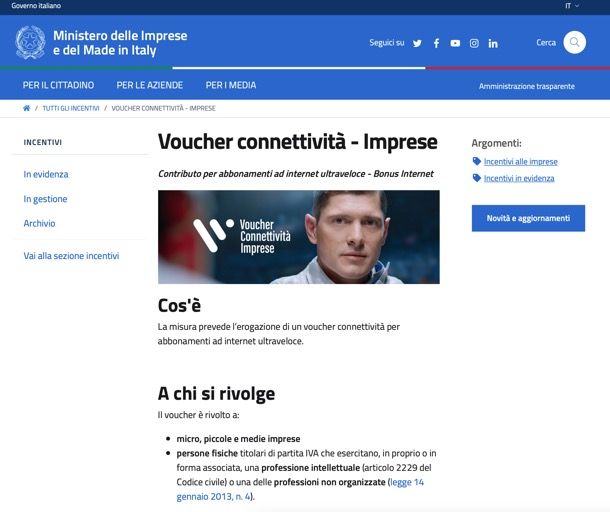
Task: Click the Seguici su label
Action: (387, 42)
